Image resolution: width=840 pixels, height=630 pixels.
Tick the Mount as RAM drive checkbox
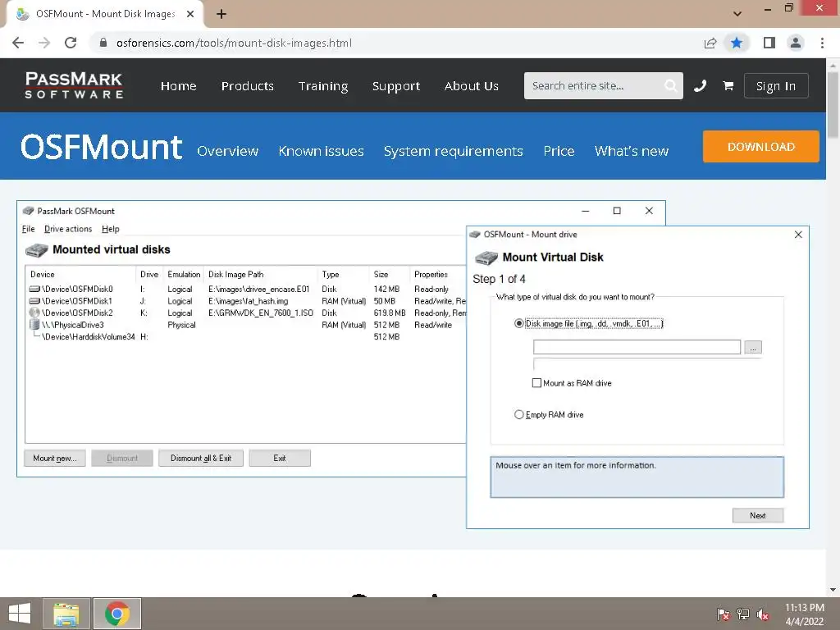536,383
